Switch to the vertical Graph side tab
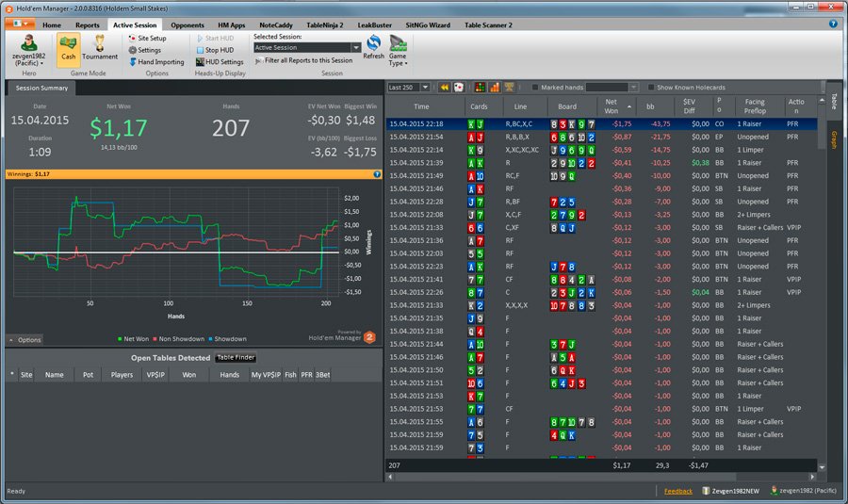This screenshot has height=504, width=848. [834, 139]
